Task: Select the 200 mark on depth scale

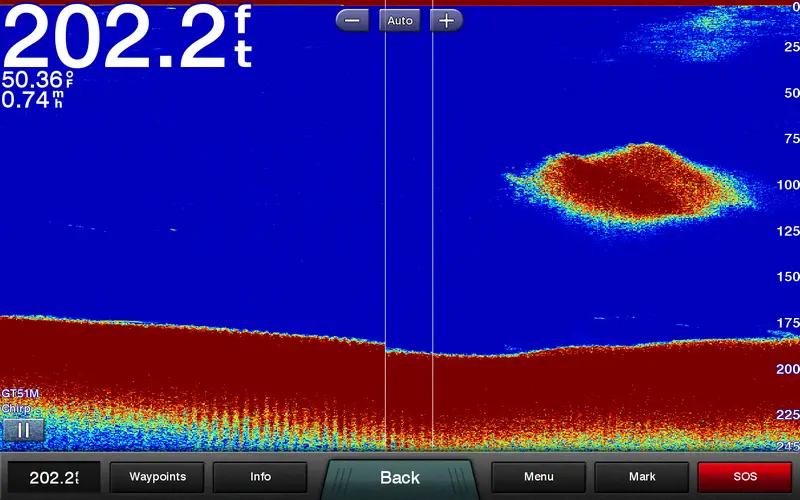Action: point(787,369)
